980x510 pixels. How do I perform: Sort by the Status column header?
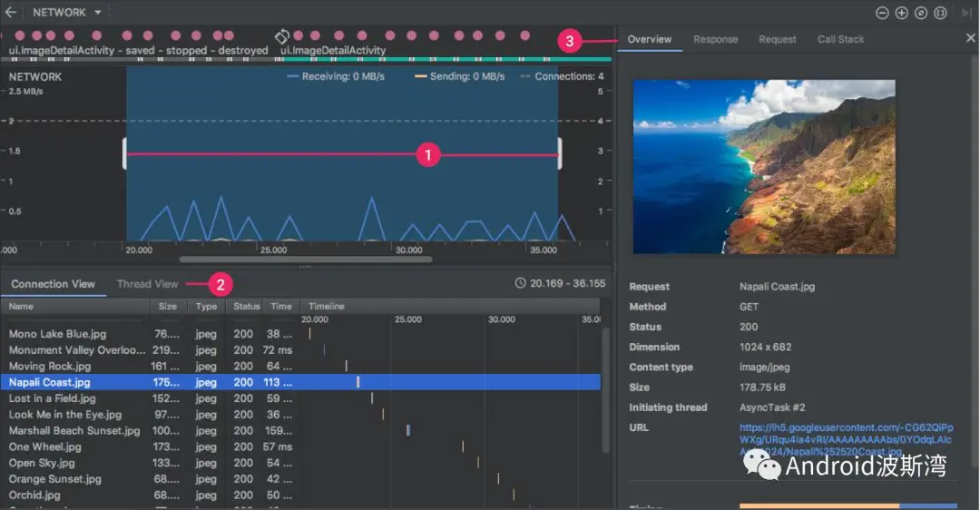(x=246, y=306)
